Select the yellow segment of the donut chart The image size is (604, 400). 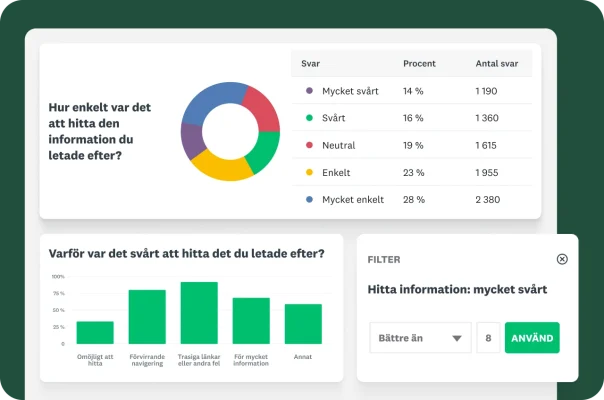pos(222,168)
